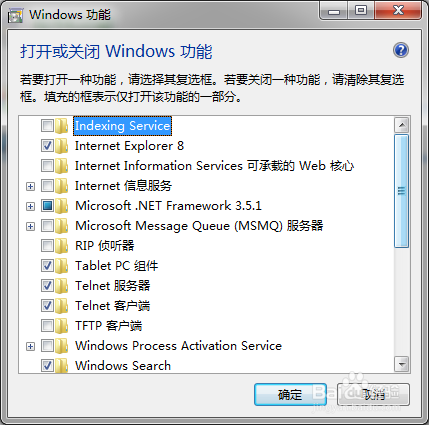Image resolution: width=429 pixels, height=425 pixels.
Task: Select the folder icon beside Windows Search
Action: tap(62, 365)
